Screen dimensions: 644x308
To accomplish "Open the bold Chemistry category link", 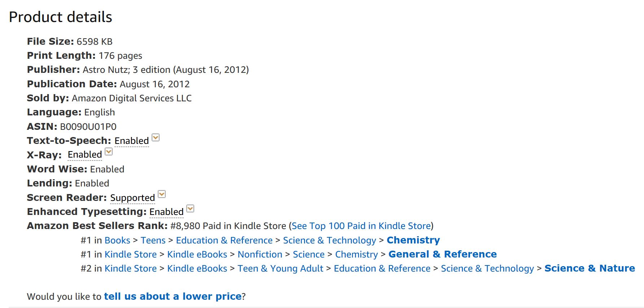I will pyautogui.click(x=413, y=240).
